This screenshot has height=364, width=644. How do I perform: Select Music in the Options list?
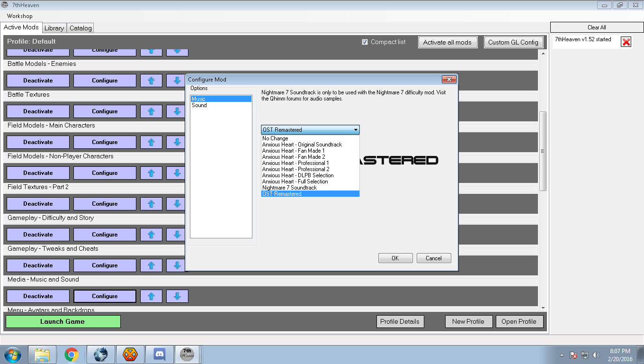tap(221, 99)
